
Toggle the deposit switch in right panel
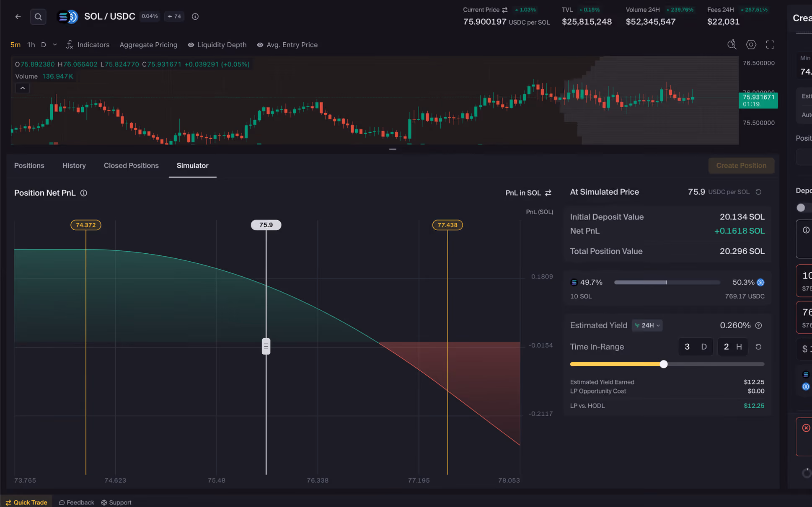(x=803, y=208)
